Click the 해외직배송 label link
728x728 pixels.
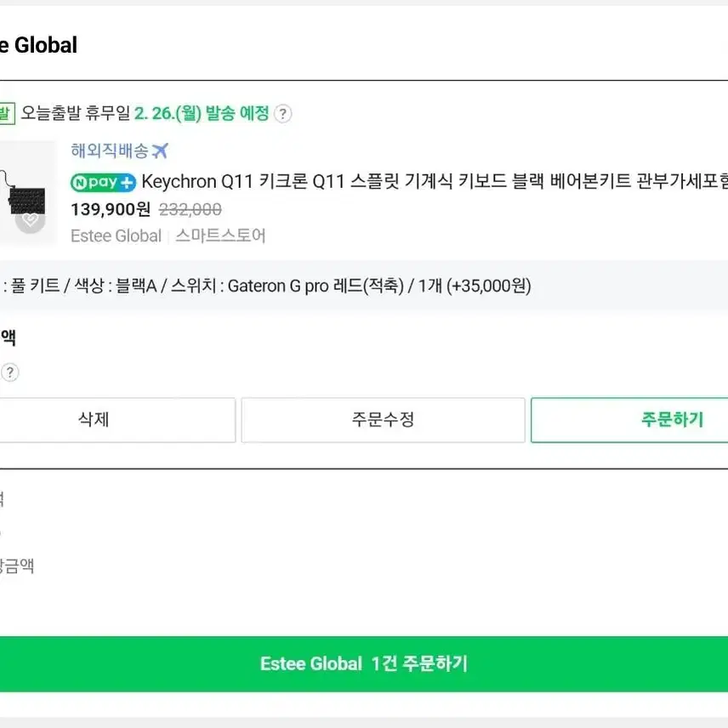click(x=110, y=151)
